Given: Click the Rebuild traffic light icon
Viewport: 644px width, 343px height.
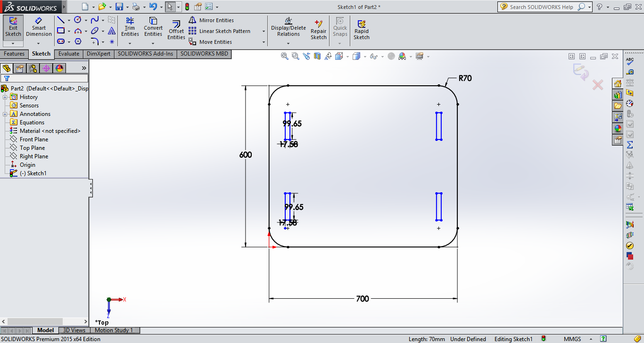Looking at the screenshot, I should click(x=187, y=7).
